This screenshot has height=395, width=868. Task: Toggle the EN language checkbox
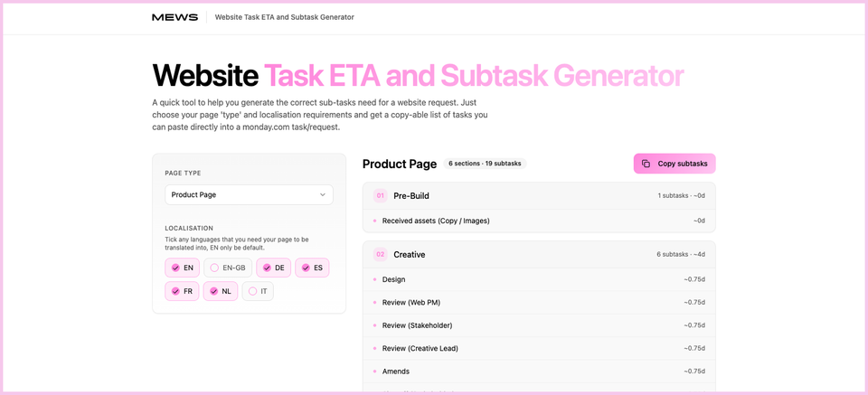(182, 268)
